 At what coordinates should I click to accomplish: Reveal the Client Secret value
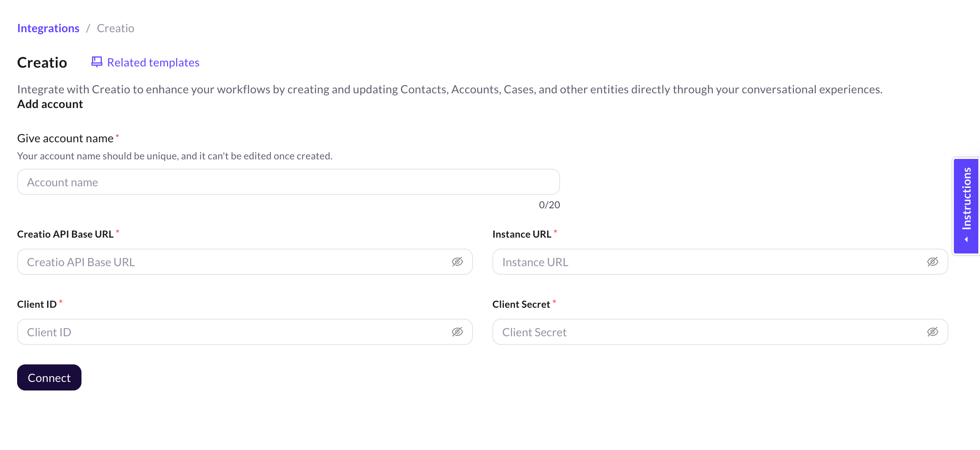[933, 332]
